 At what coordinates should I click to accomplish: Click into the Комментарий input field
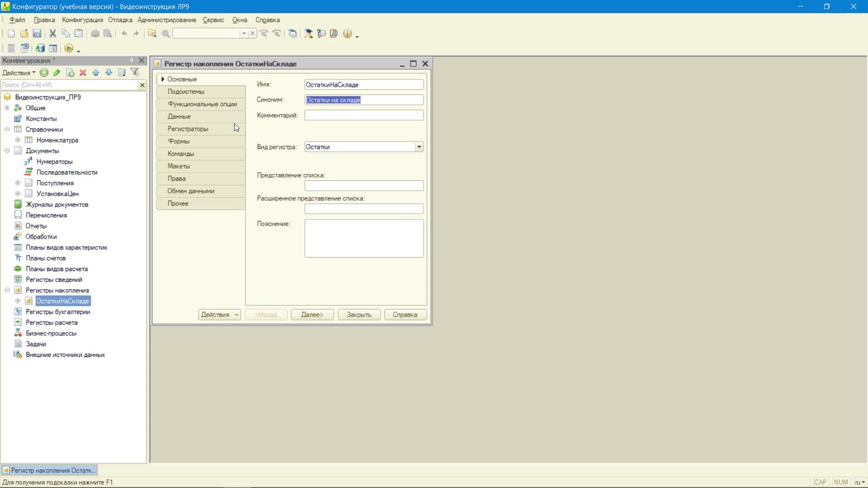click(364, 115)
